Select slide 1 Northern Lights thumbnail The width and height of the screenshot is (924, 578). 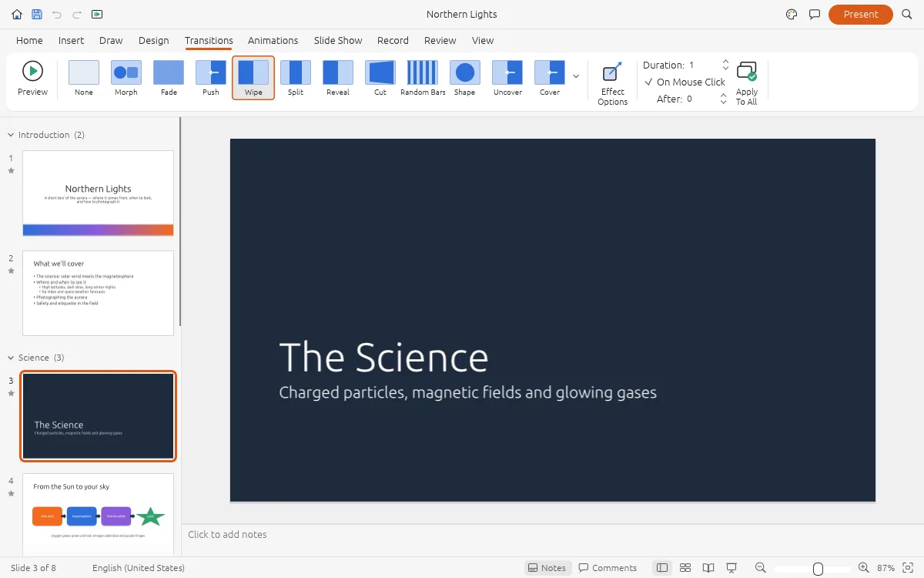coord(99,193)
